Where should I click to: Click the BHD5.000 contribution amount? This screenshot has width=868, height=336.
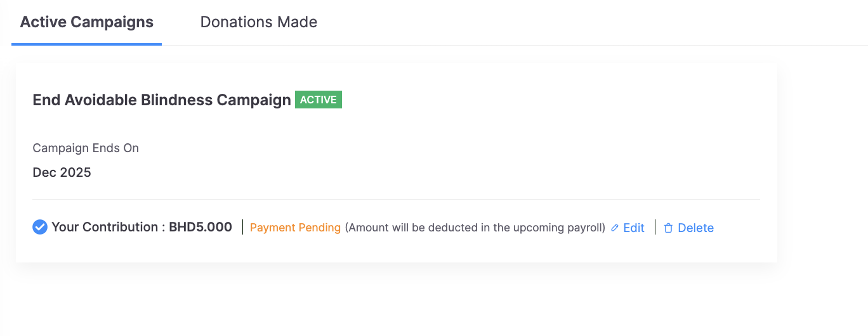tap(201, 227)
